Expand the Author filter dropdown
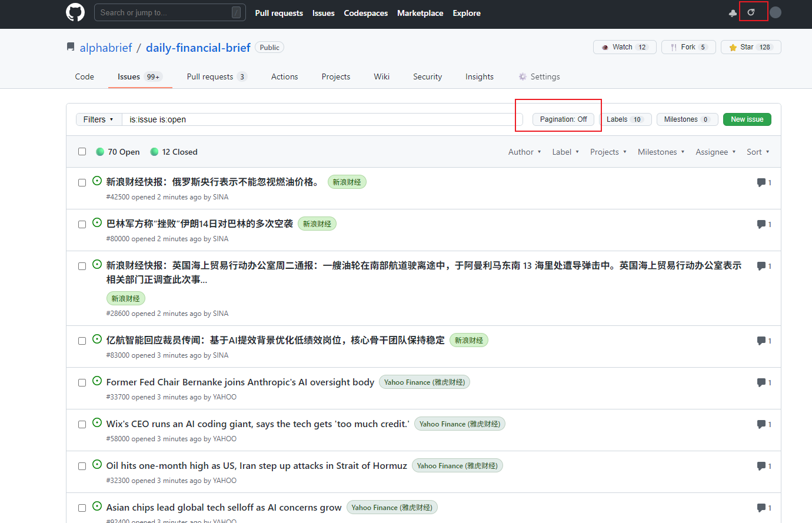The width and height of the screenshot is (812, 523). point(524,152)
